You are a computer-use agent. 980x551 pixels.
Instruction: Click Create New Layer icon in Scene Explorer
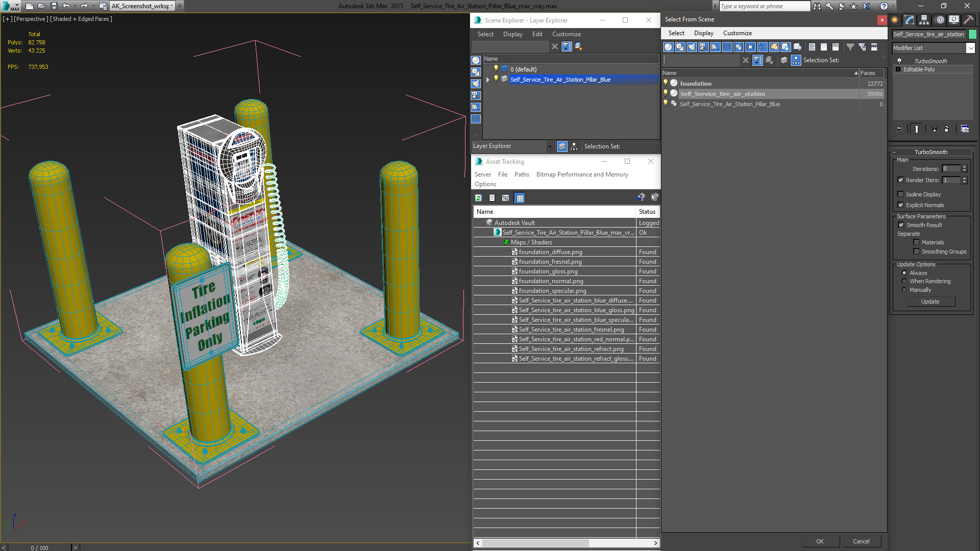(578, 46)
